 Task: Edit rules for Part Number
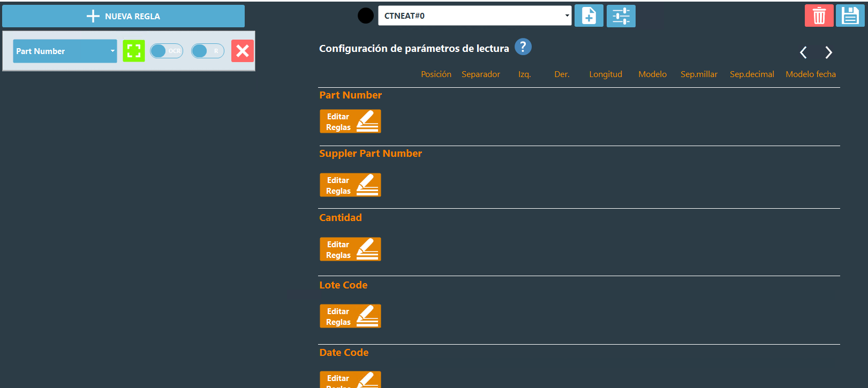pyautogui.click(x=350, y=121)
